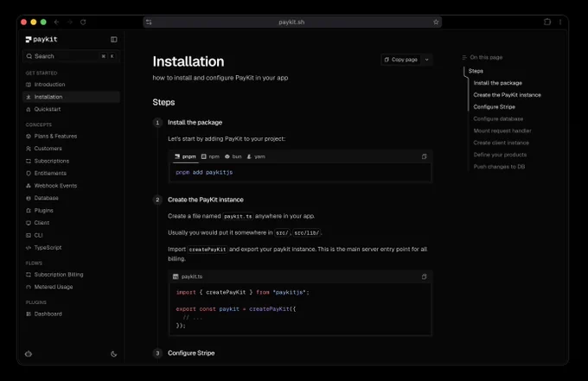Collapse sidebar with panel toggle icon
Image resolution: width=588 pixels, height=381 pixels.
[113, 40]
